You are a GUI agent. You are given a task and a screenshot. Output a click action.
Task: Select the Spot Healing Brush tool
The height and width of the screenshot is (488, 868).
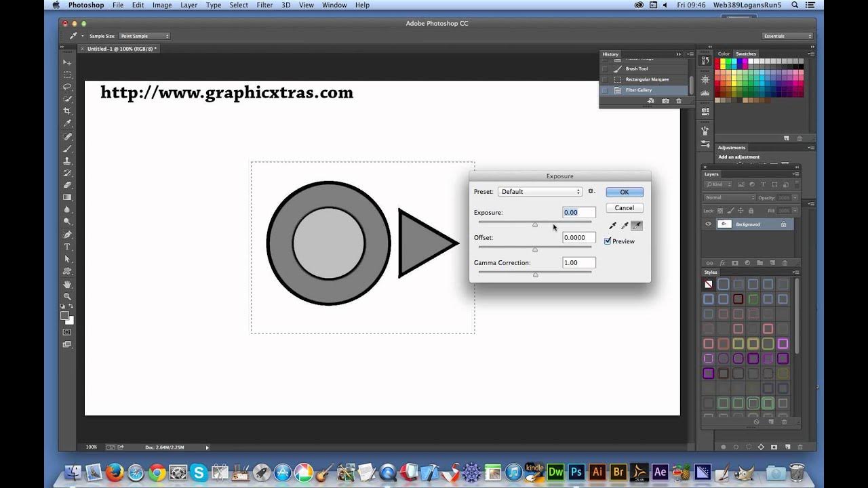click(67, 136)
